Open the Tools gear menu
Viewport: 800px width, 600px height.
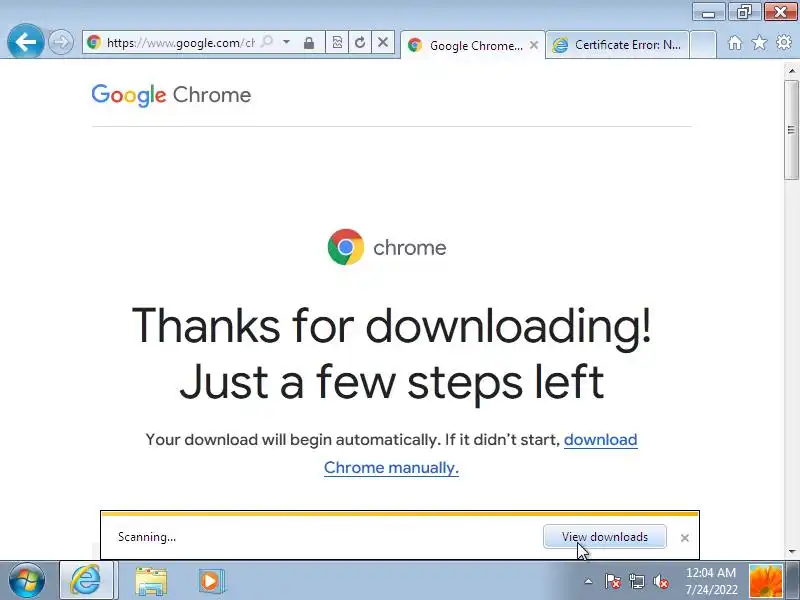click(784, 43)
